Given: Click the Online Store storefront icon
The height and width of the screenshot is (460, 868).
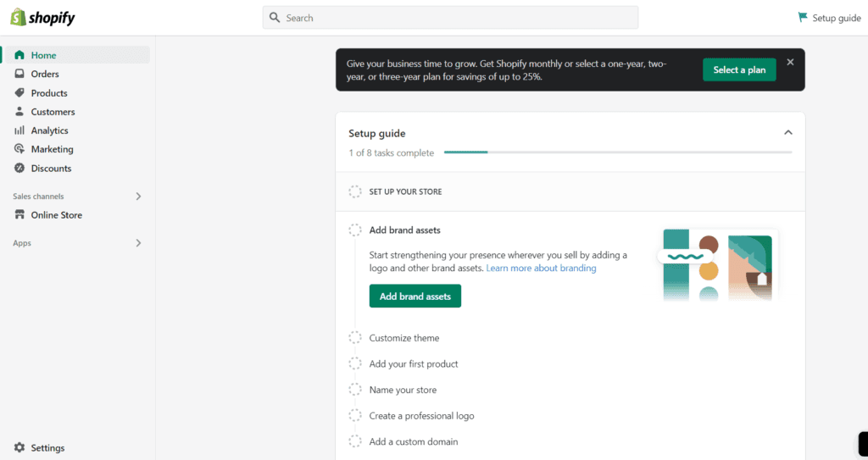Looking at the screenshot, I should tap(19, 214).
